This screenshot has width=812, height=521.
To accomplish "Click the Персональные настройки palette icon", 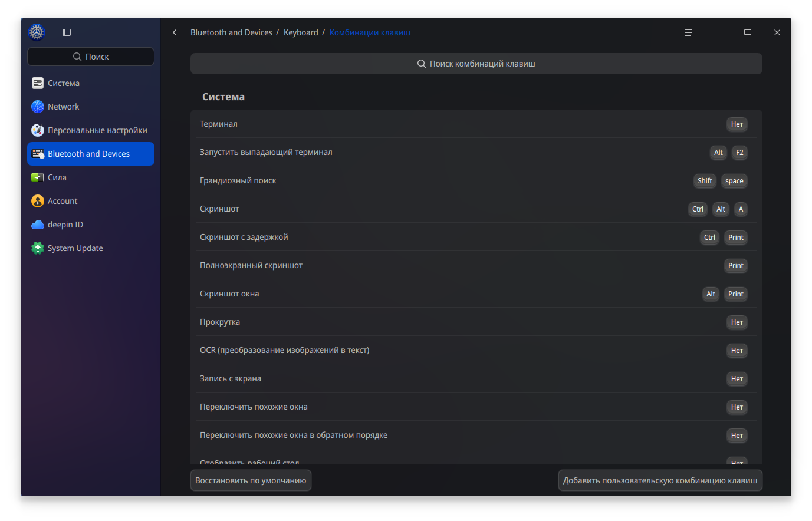I will pyautogui.click(x=38, y=130).
